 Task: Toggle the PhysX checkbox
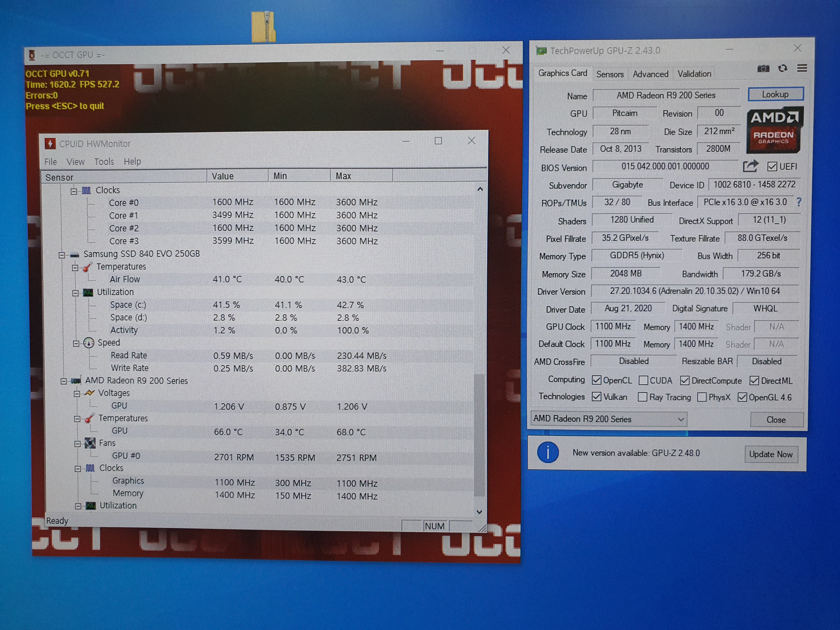click(702, 397)
